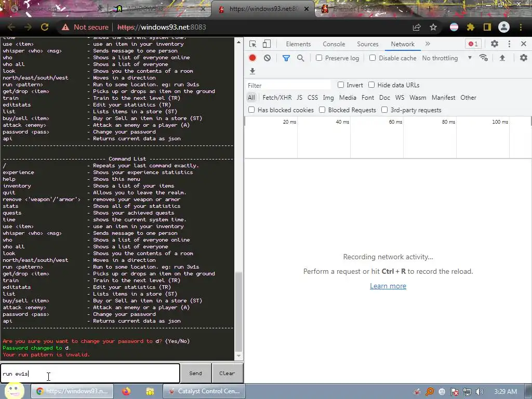Viewport: 532px width, 399px height.
Task: Clear the network log
Action: [x=268, y=58]
